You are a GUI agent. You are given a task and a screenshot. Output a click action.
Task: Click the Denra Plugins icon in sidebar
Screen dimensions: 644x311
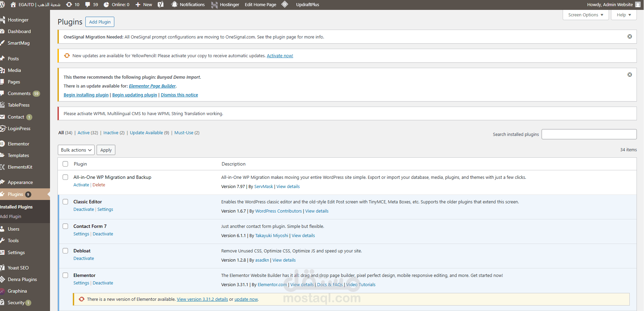(2, 279)
